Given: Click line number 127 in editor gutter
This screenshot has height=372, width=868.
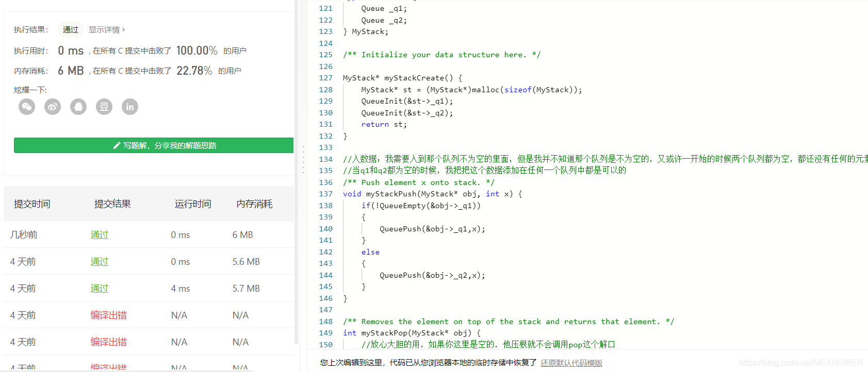Looking at the screenshot, I should [325, 78].
